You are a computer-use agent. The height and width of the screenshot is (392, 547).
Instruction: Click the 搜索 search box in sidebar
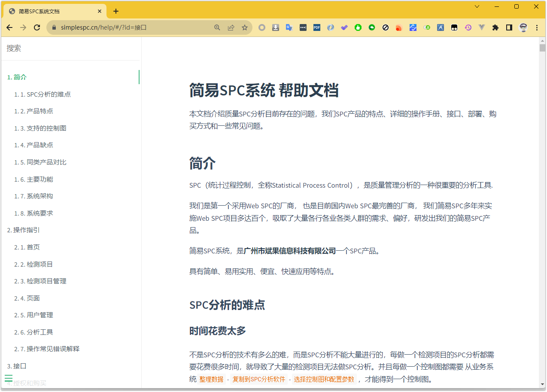(x=70, y=49)
